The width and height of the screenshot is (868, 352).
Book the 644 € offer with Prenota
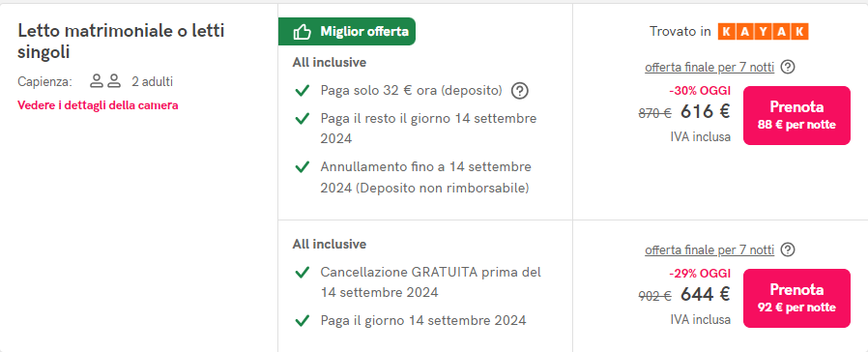(796, 298)
